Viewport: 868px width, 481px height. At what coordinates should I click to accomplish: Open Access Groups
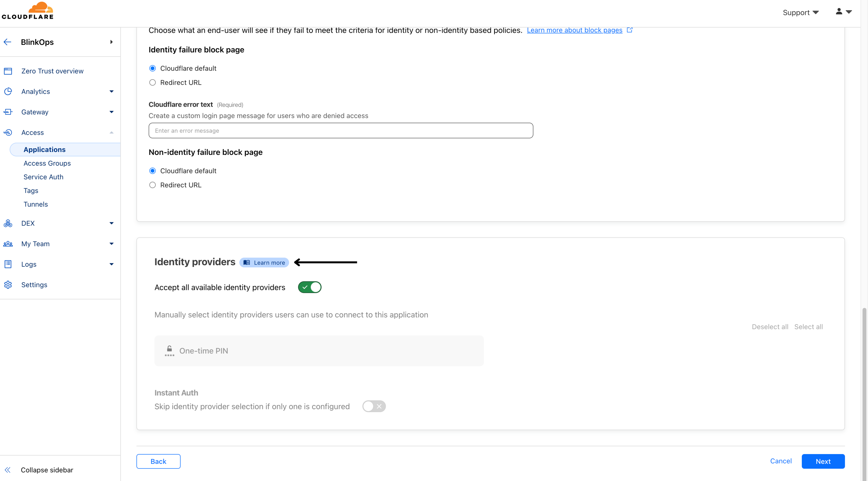tap(47, 163)
